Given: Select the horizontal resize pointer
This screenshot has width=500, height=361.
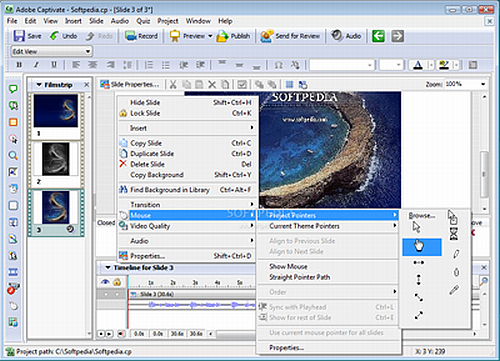Looking at the screenshot, I should (419, 263).
